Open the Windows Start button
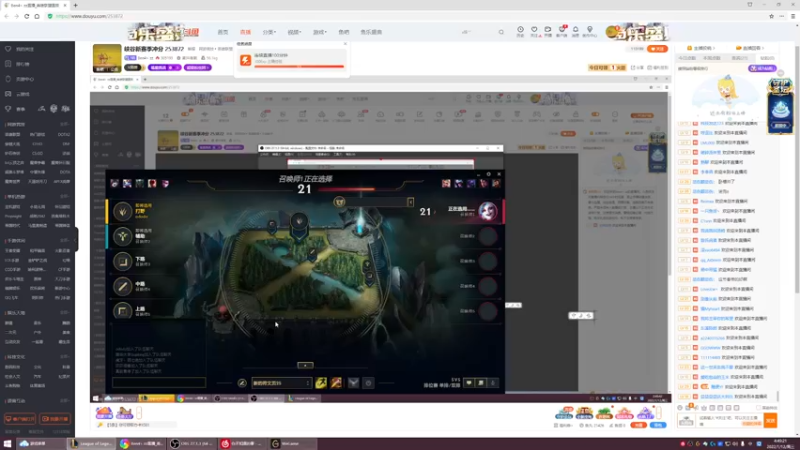Image resolution: width=800 pixels, height=450 pixels. point(7,444)
